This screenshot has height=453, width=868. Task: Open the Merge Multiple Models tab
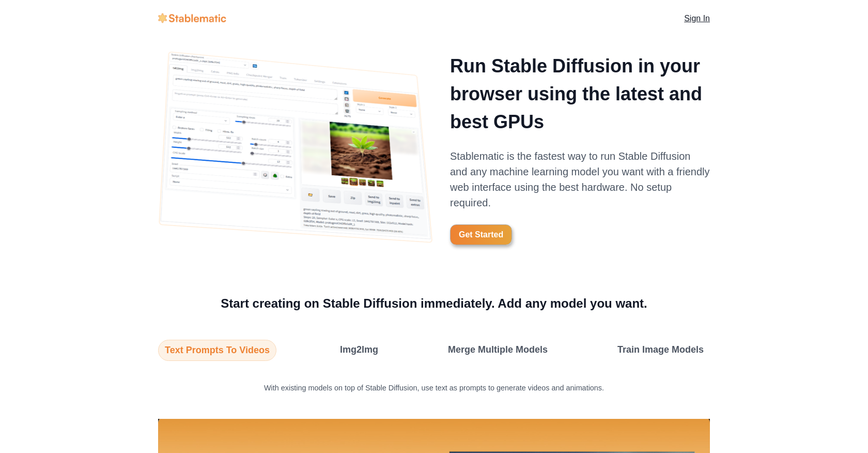coord(498,350)
